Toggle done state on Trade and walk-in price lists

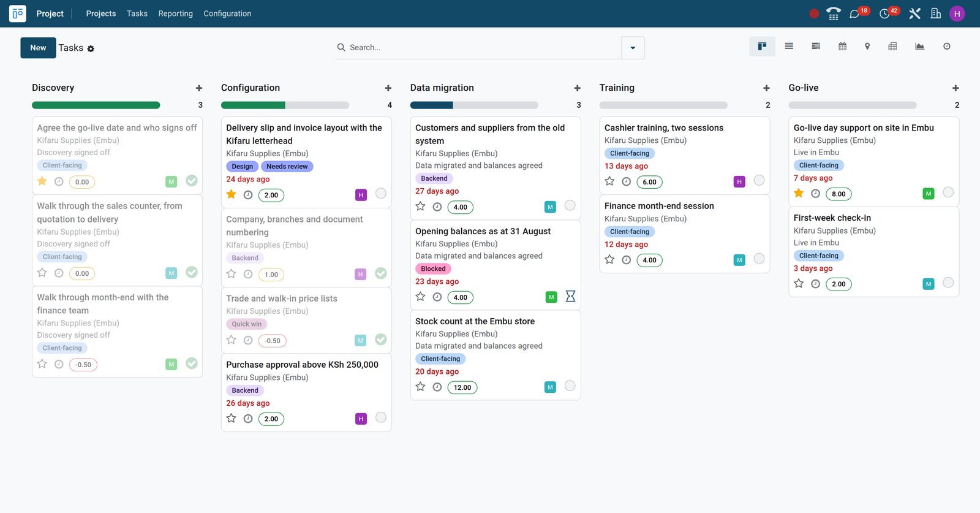[x=381, y=340]
